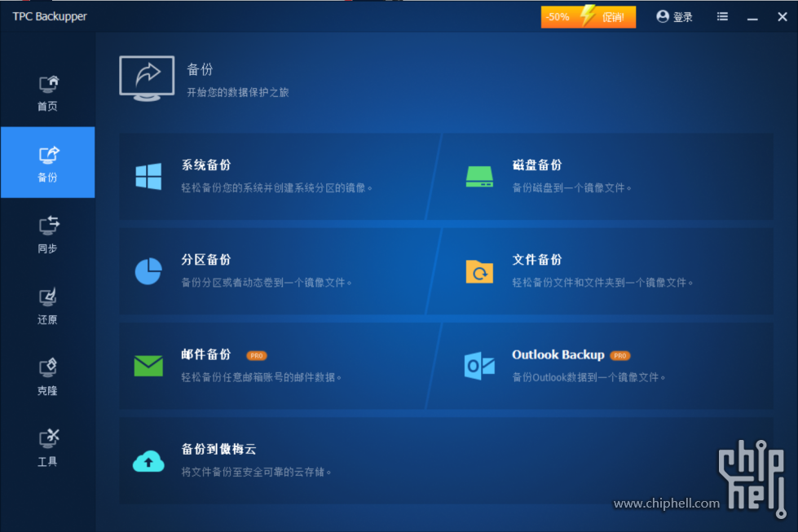This screenshot has width=798, height=532.
Task: Open the 首页 home sidebar icon
Action: [49, 84]
